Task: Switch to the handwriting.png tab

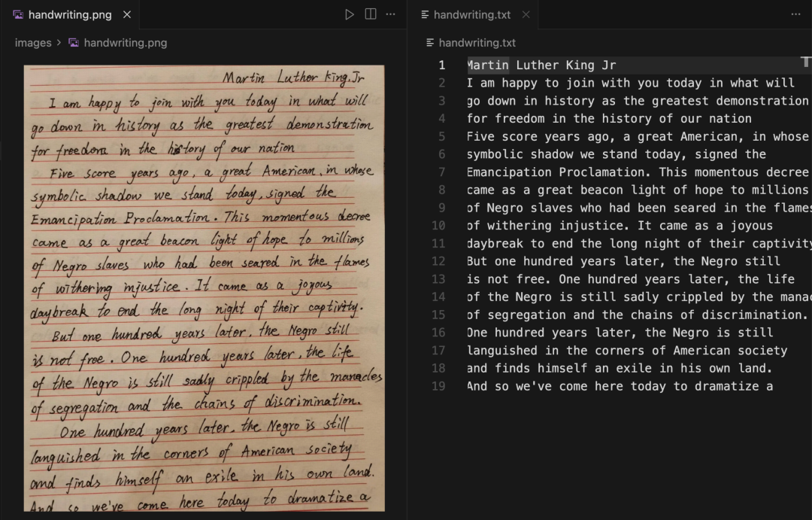Action: coord(70,14)
